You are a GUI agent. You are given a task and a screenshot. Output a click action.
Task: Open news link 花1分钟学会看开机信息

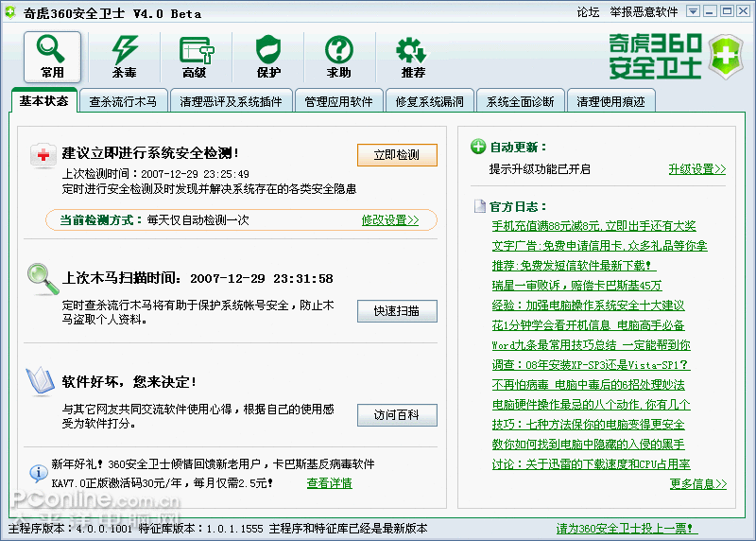tap(588, 324)
